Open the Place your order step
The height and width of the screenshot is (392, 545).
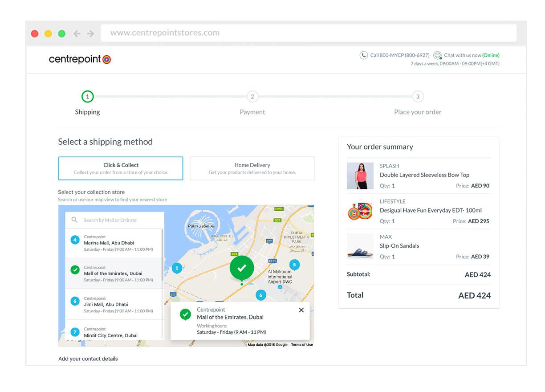point(418,97)
